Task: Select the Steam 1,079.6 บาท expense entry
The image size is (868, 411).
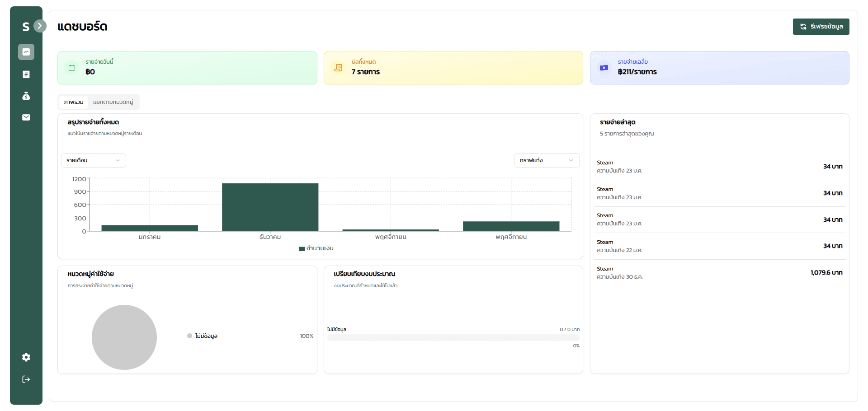Action: click(719, 273)
